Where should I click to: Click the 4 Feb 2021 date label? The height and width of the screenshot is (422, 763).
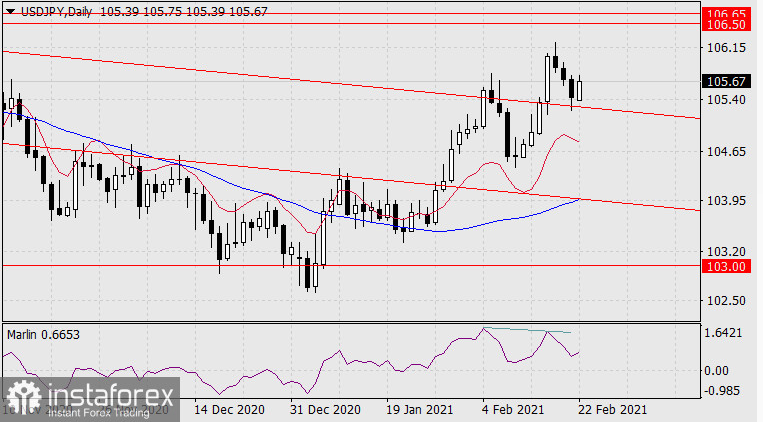(513, 410)
